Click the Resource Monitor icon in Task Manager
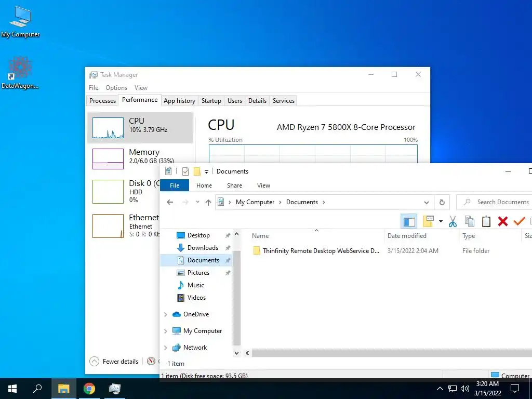Image resolution: width=532 pixels, height=399 pixels. tap(151, 362)
